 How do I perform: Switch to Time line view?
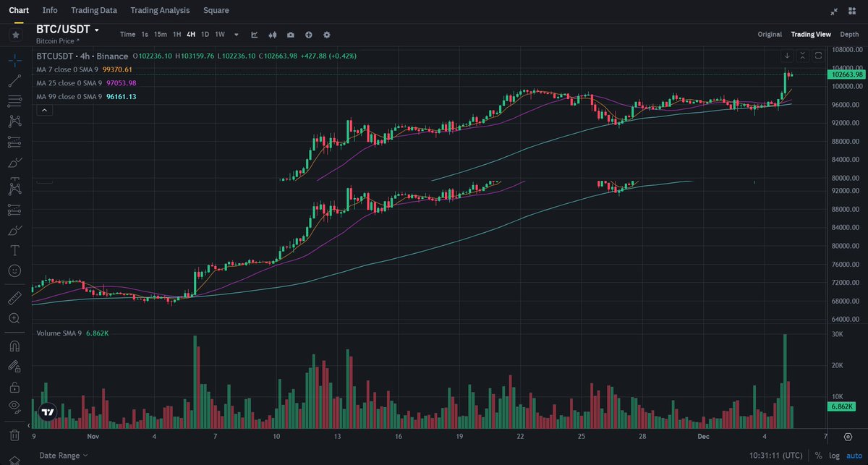127,34
